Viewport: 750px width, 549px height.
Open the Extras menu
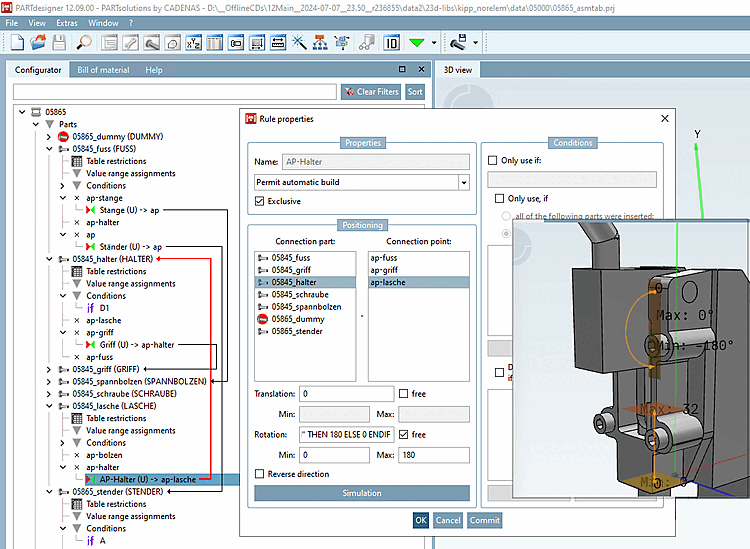pos(67,22)
